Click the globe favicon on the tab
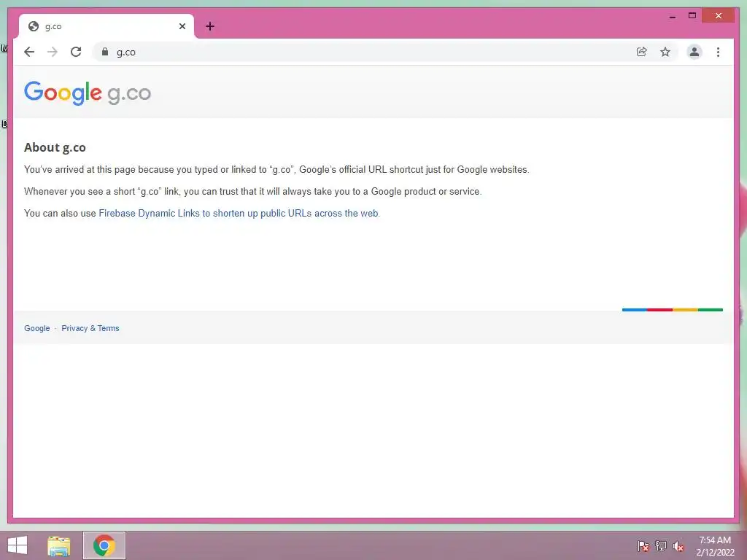The image size is (747, 560). tap(34, 26)
